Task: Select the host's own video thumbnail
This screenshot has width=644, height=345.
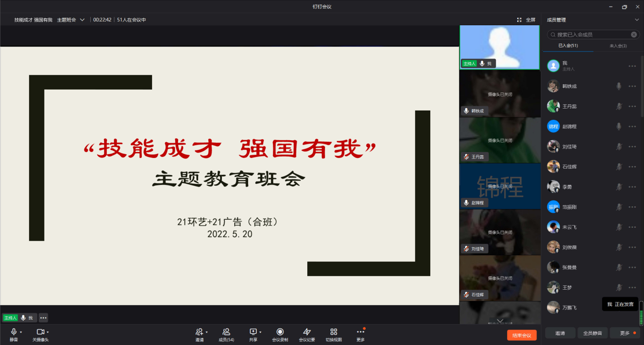Action: (x=500, y=47)
